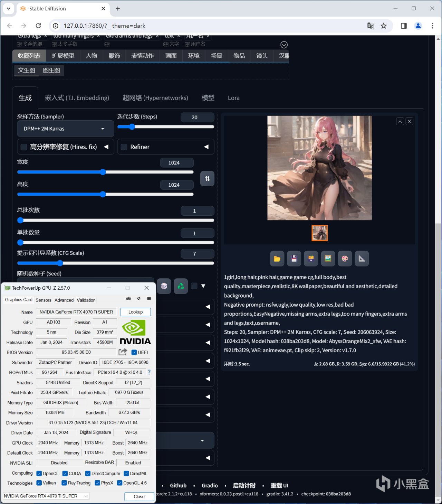Image resolution: width=442 pixels, height=504 pixels.
Task: Adjust the 宽度 width slider handle
Action: (x=103, y=172)
